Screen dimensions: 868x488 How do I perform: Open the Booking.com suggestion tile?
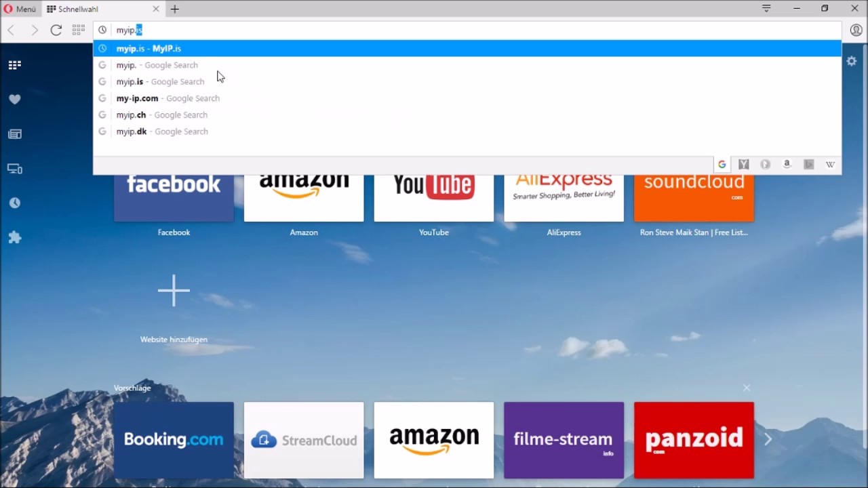coord(174,440)
